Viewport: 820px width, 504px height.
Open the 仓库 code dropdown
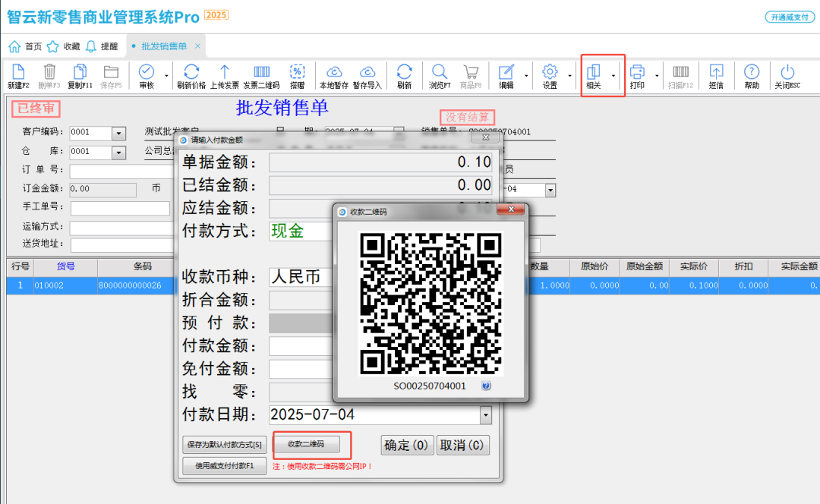tap(118, 152)
